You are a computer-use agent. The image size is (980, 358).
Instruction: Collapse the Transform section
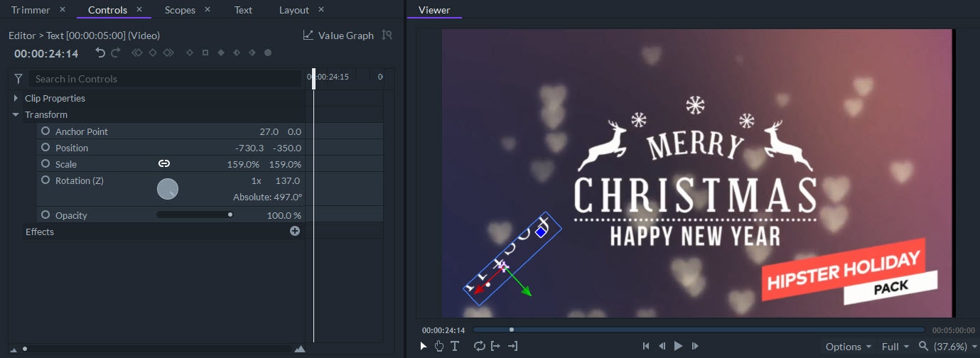pos(16,114)
